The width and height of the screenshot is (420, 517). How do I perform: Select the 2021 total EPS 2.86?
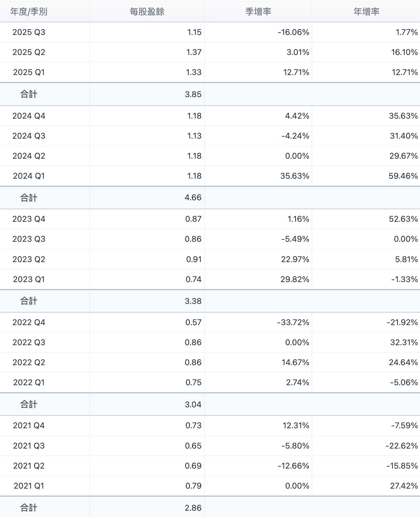(193, 508)
